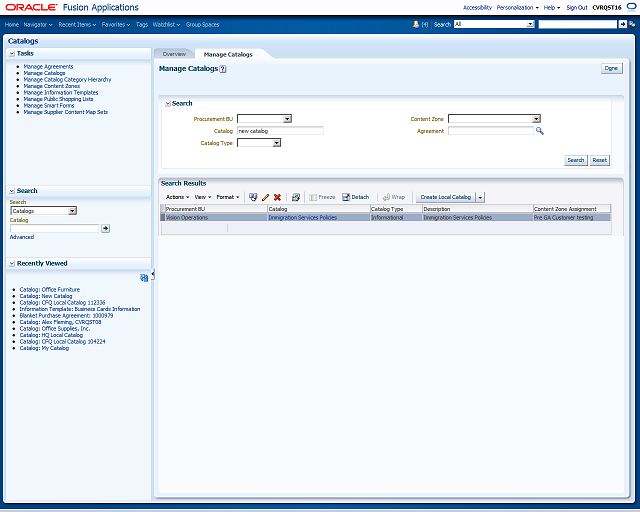Click the red X delete icon

(277, 197)
